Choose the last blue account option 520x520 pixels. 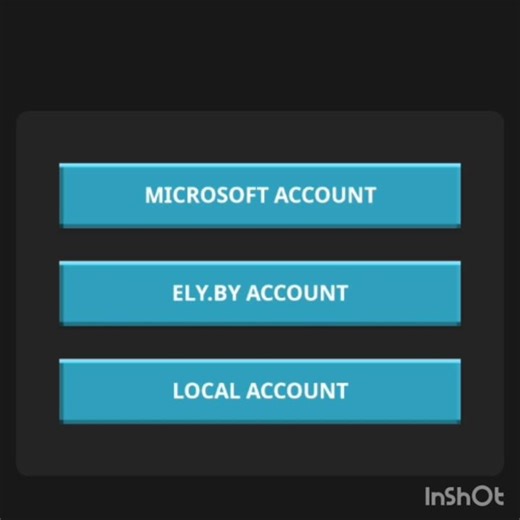tap(260, 391)
